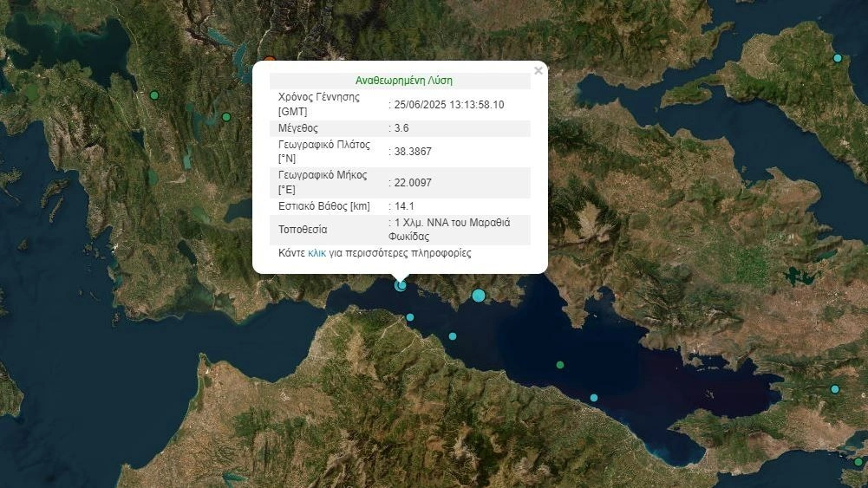
Task: Click the magnitude value 3.6
Action: pos(401,127)
